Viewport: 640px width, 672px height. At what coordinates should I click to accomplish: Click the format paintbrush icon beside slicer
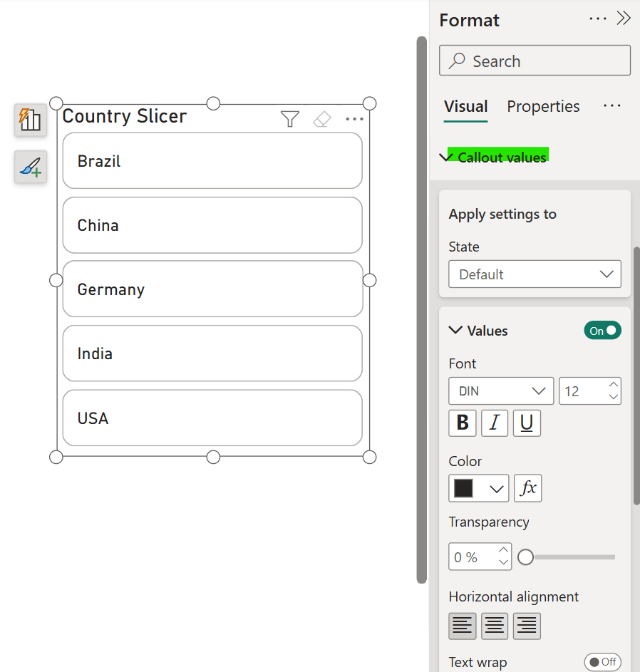click(31, 167)
